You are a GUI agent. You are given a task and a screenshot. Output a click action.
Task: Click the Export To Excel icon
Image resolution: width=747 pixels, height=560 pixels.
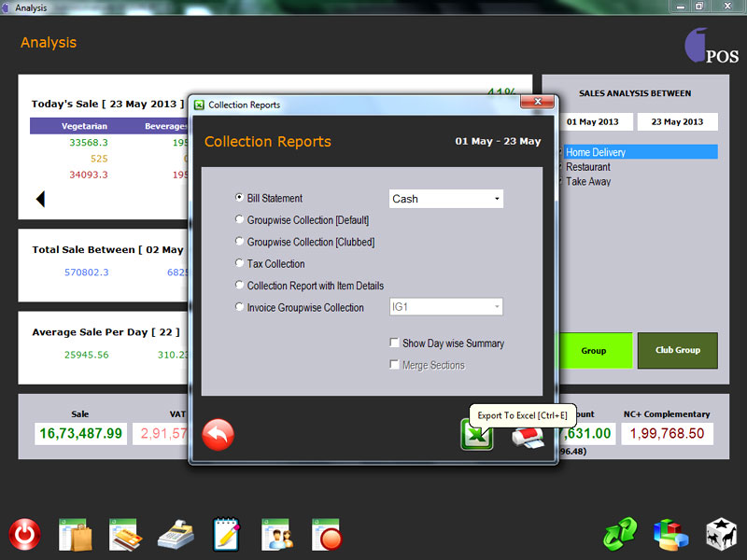(476, 435)
